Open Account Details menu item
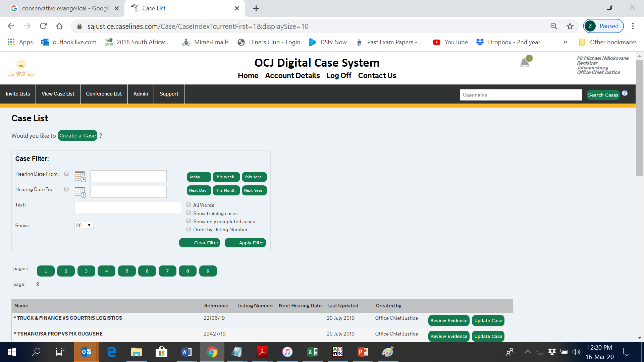Viewport: 644px width, 362px height. tap(292, 75)
